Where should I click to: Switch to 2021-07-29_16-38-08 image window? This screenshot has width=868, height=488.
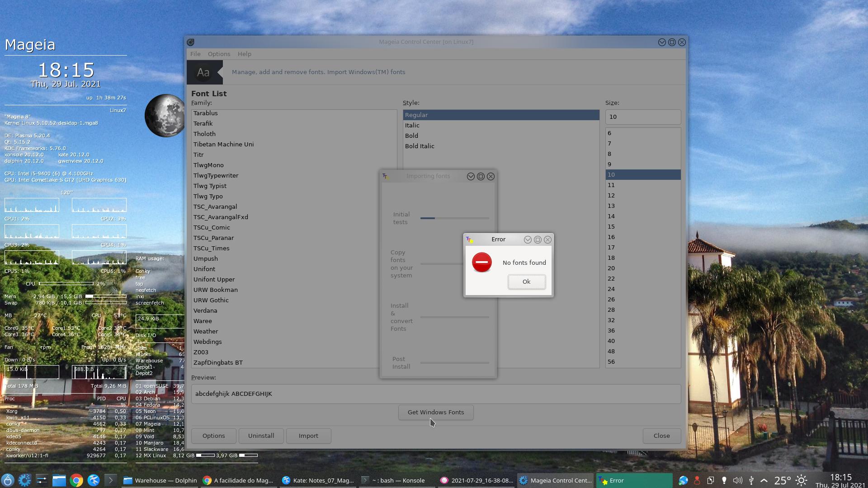tap(476, 480)
